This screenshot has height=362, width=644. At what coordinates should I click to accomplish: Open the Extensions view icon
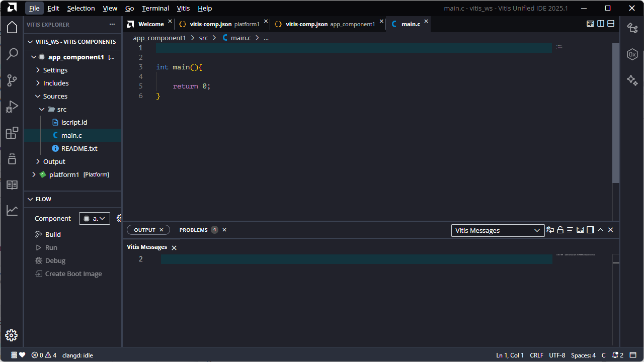pyautogui.click(x=12, y=133)
